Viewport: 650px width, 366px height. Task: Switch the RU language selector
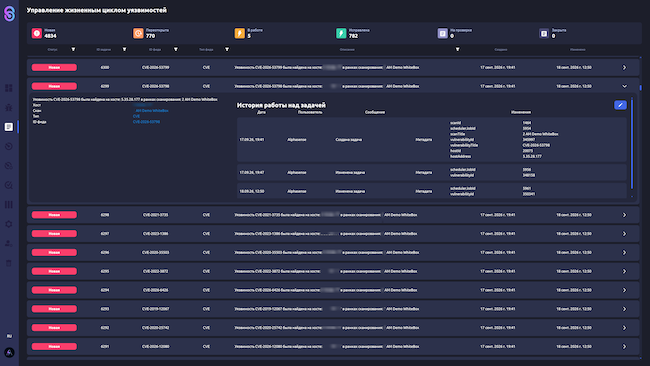[9, 336]
